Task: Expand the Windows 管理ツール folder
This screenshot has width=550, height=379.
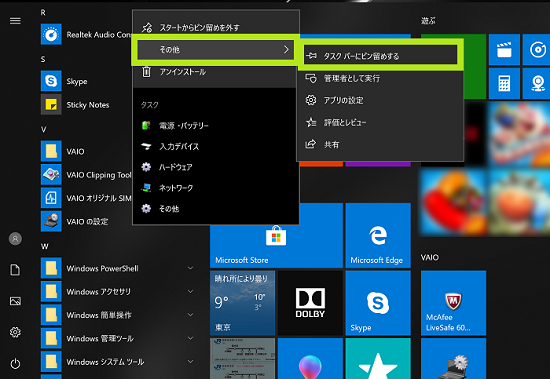Action: pyautogui.click(x=190, y=338)
